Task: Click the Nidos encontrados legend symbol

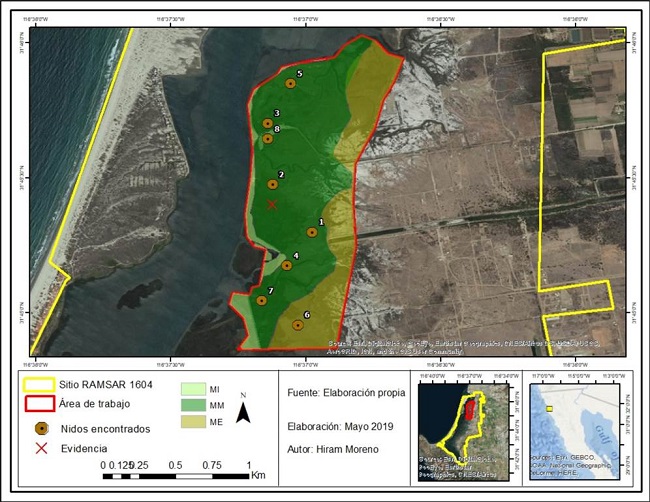Action: [41, 428]
